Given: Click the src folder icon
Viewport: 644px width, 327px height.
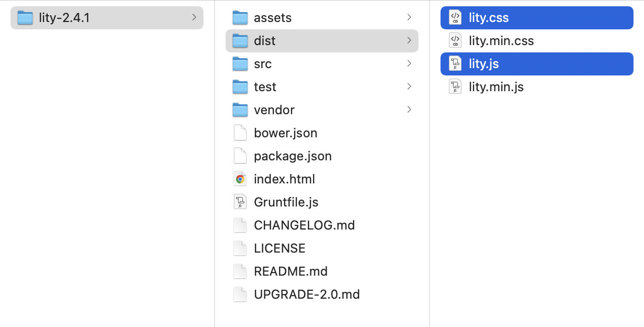Looking at the screenshot, I should tap(240, 64).
